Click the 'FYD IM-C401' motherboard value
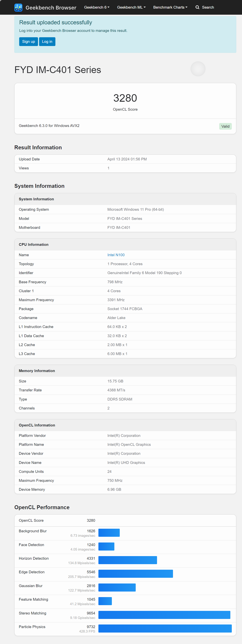242x644 pixels. (x=119, y=227)
